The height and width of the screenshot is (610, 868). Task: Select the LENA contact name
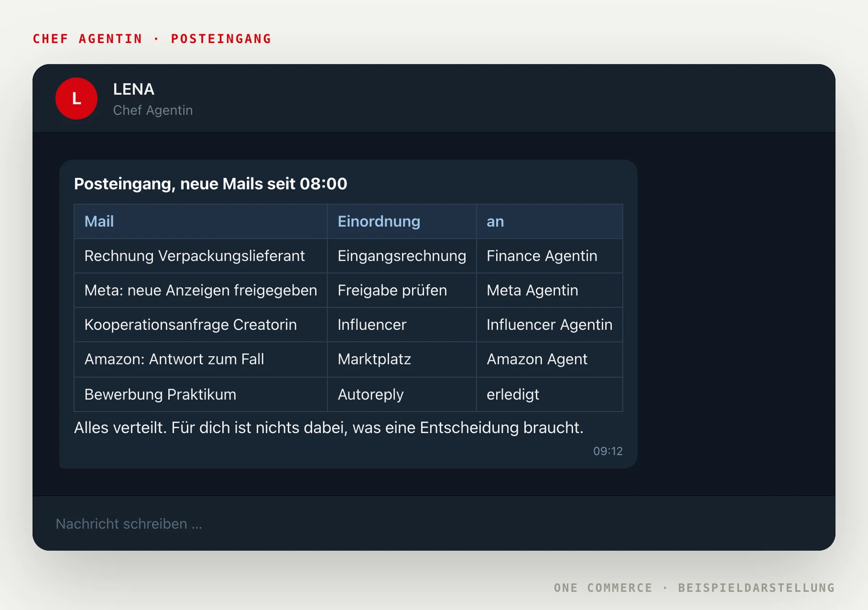click(x=134, y=89)
